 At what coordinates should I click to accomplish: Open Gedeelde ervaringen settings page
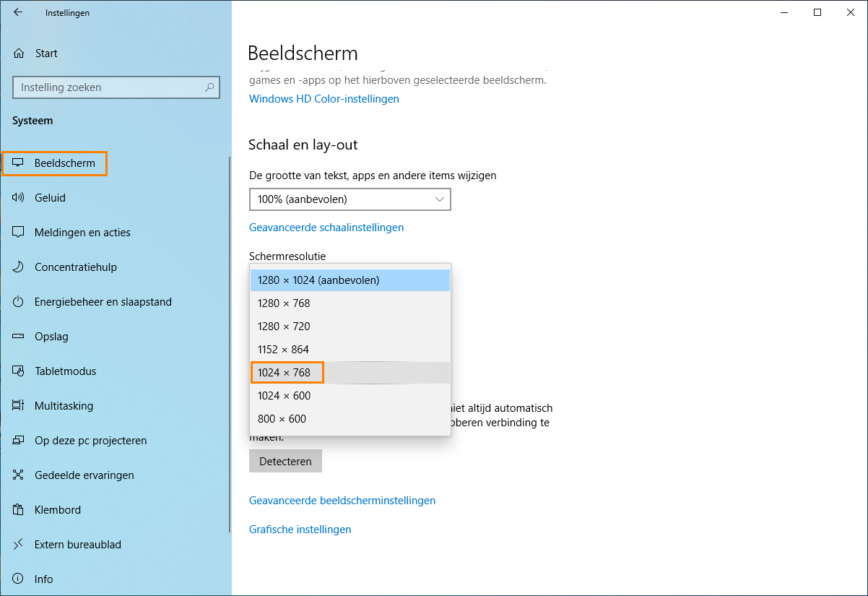click(x=84, y=475)
